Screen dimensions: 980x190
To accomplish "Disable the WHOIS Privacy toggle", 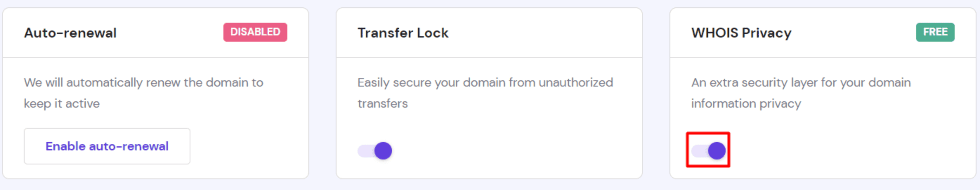I will pyautogui.click(x=708, y=151).
